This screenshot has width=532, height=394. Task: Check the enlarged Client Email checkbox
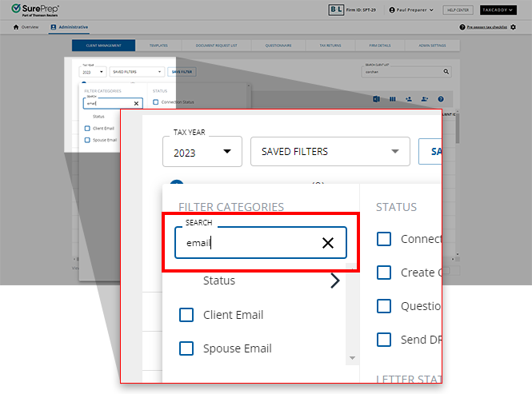click(186, 315)
